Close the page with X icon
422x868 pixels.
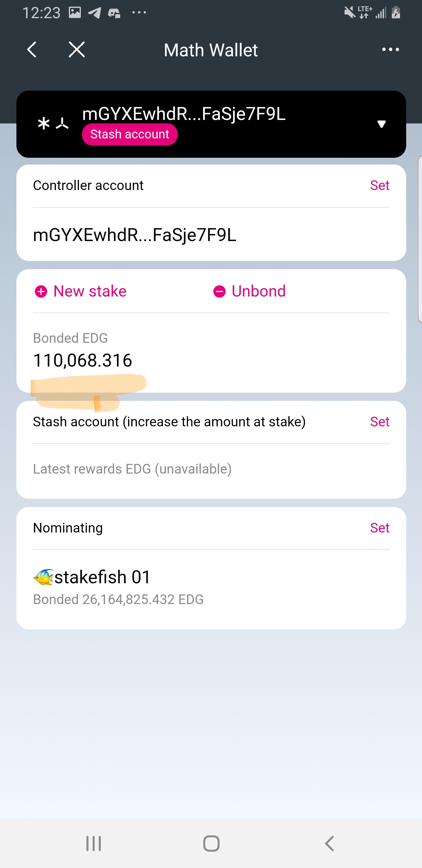pyautogui.click(x=77, y=50)
